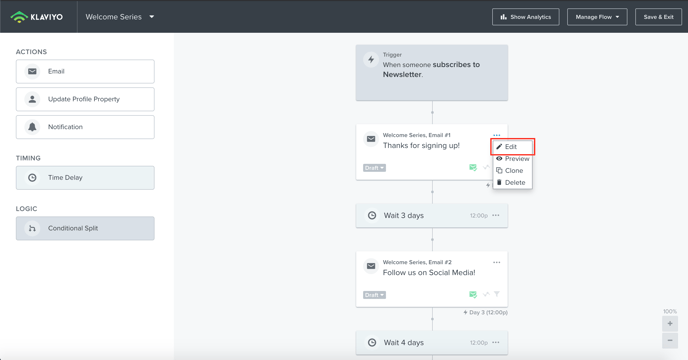The height and width of the screenshot is (360, 688).
Task: Click the Save & Exit button
Action: tap(658, 17)
